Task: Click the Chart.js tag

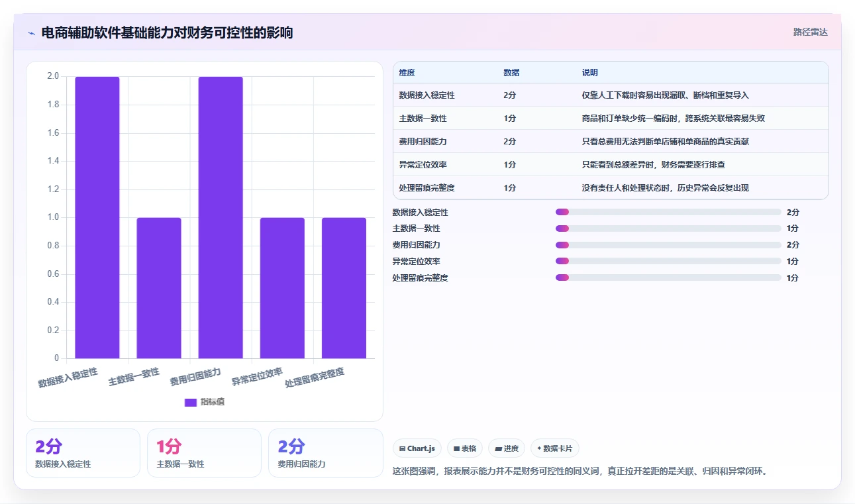Action: pyautogui.click(x=417, y=448)
